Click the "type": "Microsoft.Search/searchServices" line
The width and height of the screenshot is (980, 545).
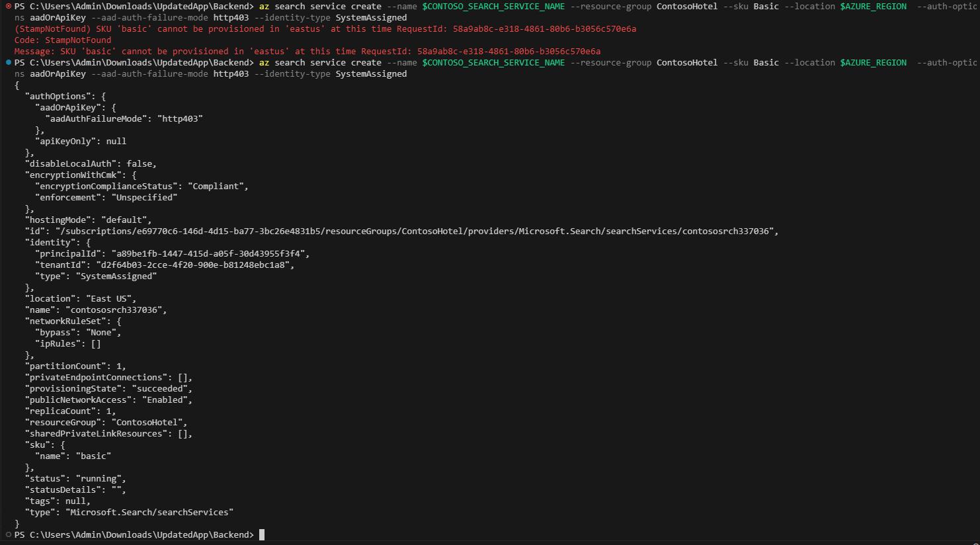[130, 513]
